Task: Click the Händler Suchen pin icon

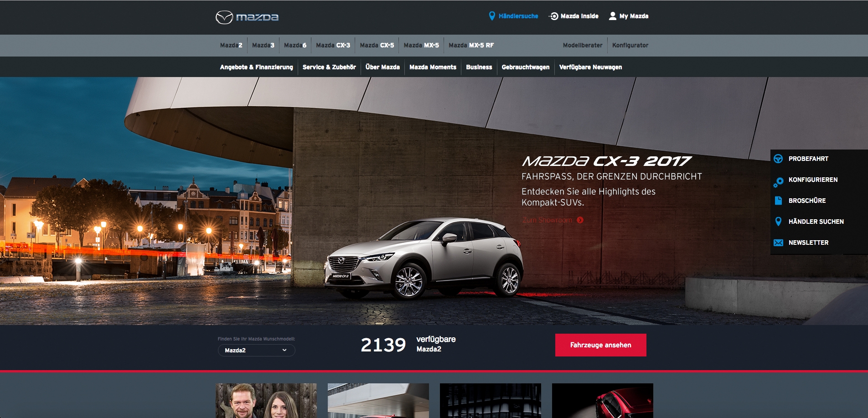Action: click(778, 222)
